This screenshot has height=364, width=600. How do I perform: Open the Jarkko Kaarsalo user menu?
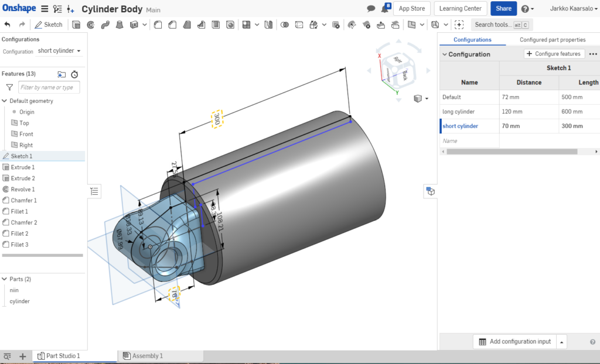pyautogui.click(x=574, y=8)
